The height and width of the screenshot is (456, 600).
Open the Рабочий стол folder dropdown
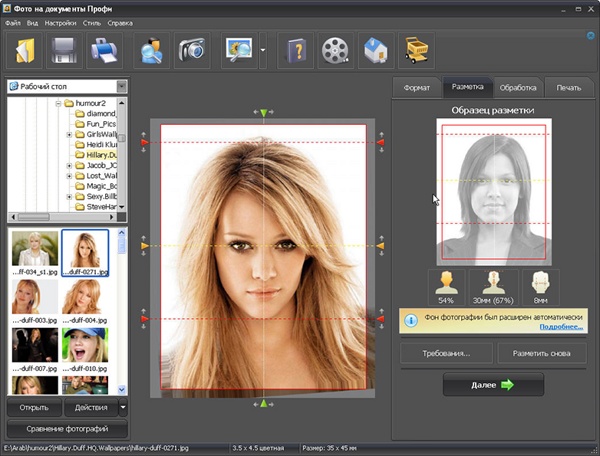coord(121,87)
